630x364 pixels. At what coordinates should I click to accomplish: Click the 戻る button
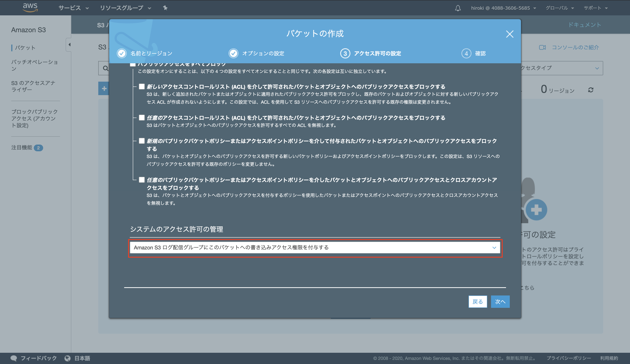pos(478,302)
